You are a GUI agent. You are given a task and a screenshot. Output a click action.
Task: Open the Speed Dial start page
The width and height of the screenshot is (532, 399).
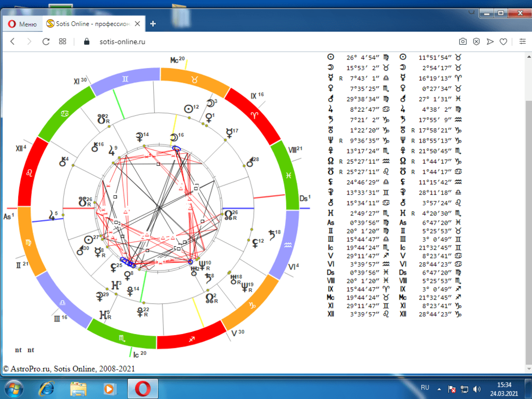(62, 41)
